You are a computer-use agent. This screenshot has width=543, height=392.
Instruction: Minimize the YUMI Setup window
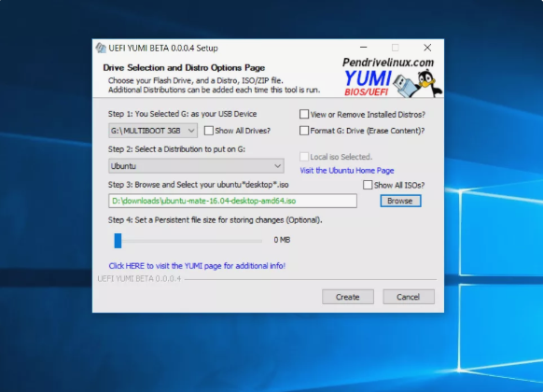coord(363,48)
